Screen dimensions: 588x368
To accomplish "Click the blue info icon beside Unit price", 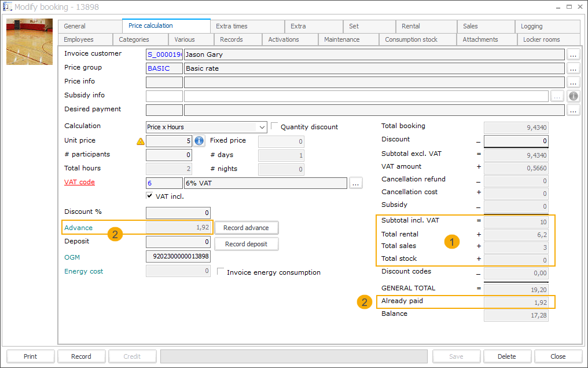I will pos(199,141).
